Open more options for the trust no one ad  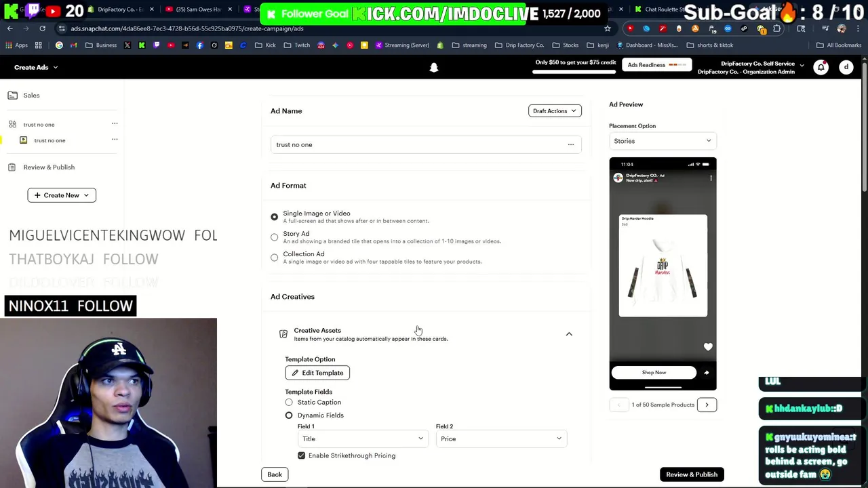coord(115,139)
